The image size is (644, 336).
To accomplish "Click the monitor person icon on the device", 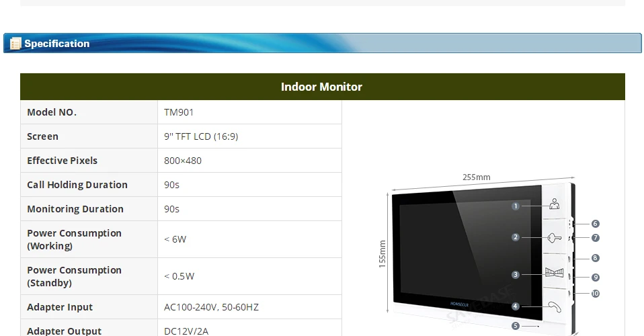I will pyautogui.click(x=555, y=204).
